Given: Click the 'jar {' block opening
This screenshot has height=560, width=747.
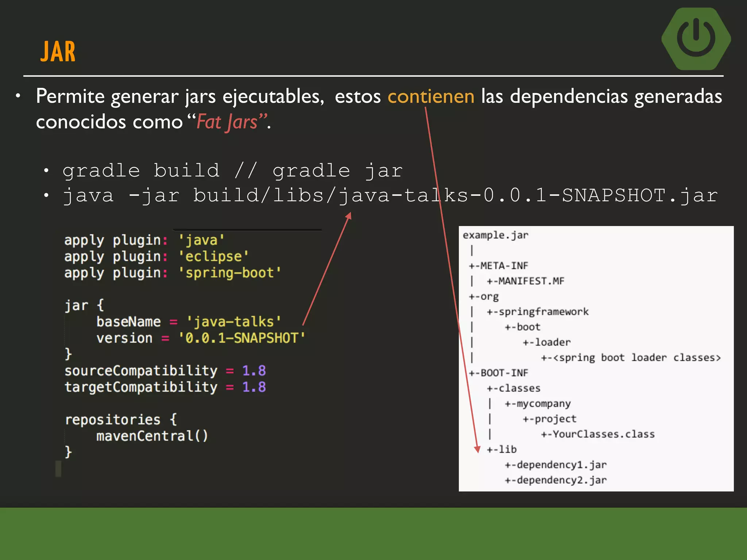Looking at the screenshot, I should (x=84, y=305).
